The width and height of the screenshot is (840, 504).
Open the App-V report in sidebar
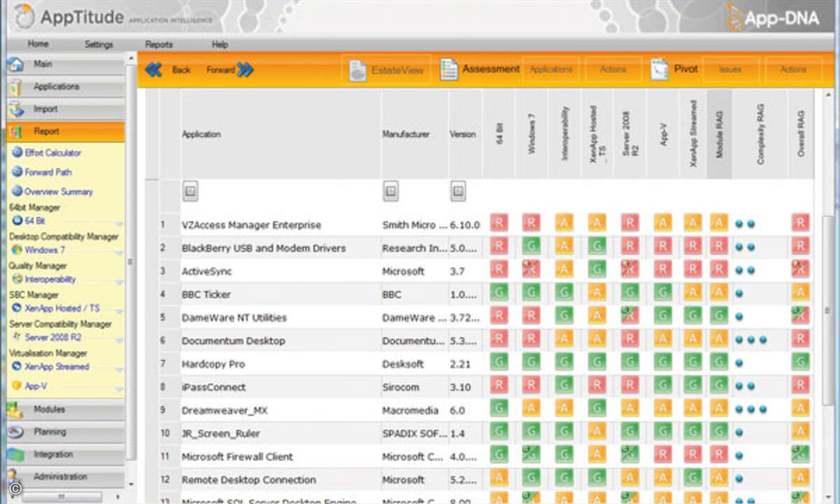click(31, 386)
